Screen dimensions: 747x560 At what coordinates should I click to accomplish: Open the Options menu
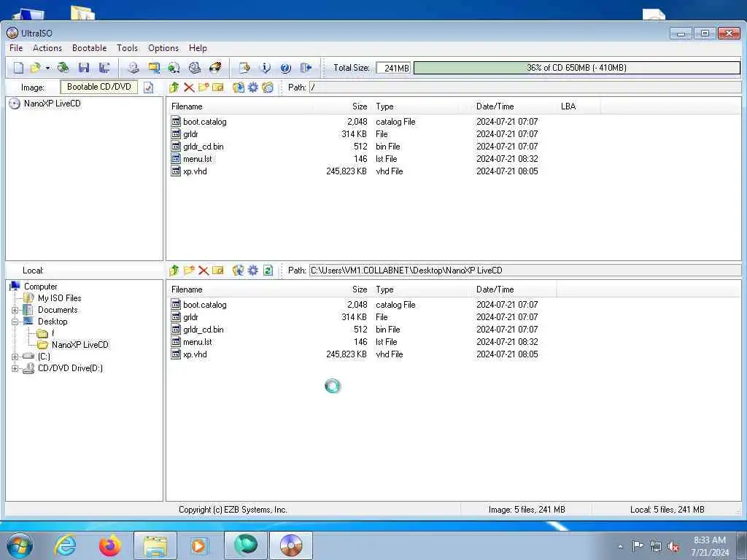(x=163, y=48)
